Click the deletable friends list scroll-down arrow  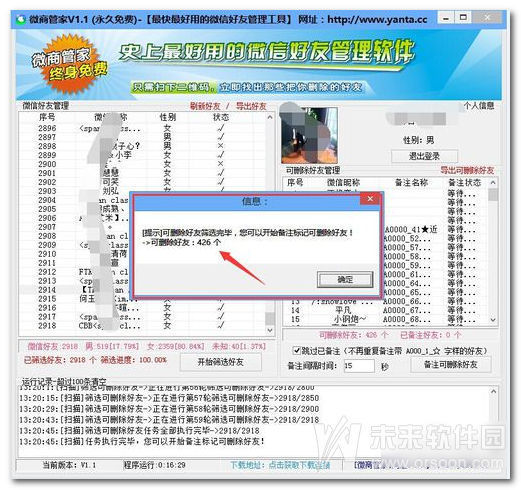click(493, 320)
